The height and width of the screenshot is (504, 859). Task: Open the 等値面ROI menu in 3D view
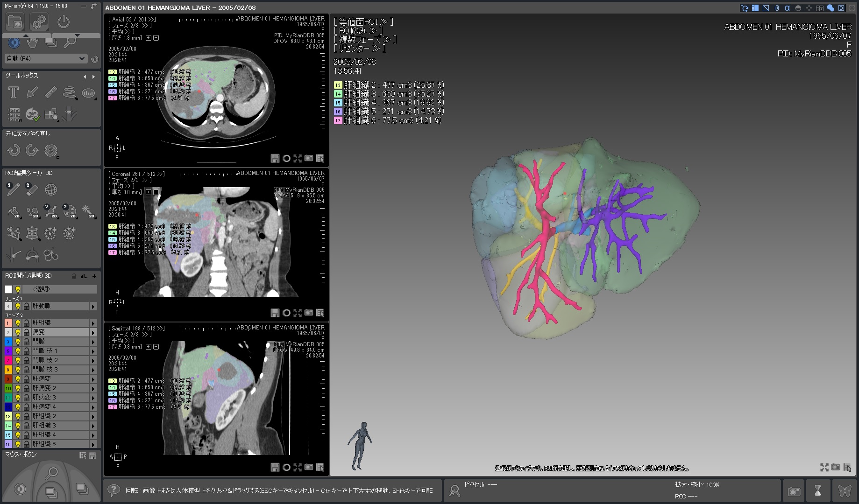coord(363,22)
